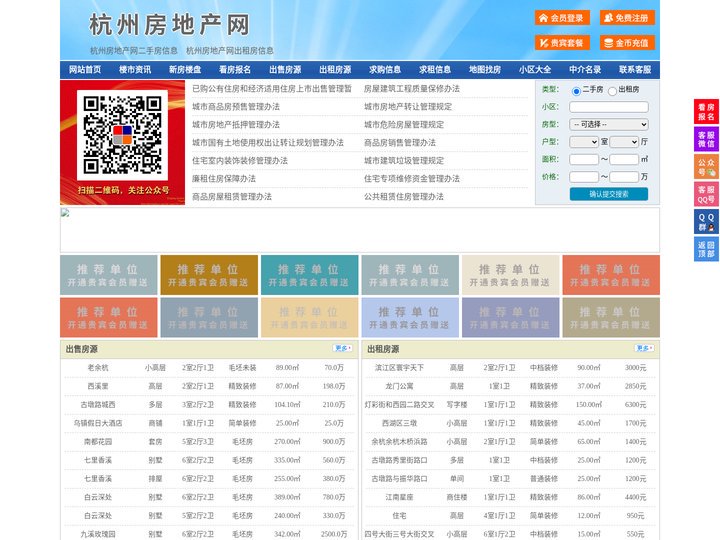Click the minimum 价格 input field
The width and height of the screenshot is (720, 540).
coord(584,177)
